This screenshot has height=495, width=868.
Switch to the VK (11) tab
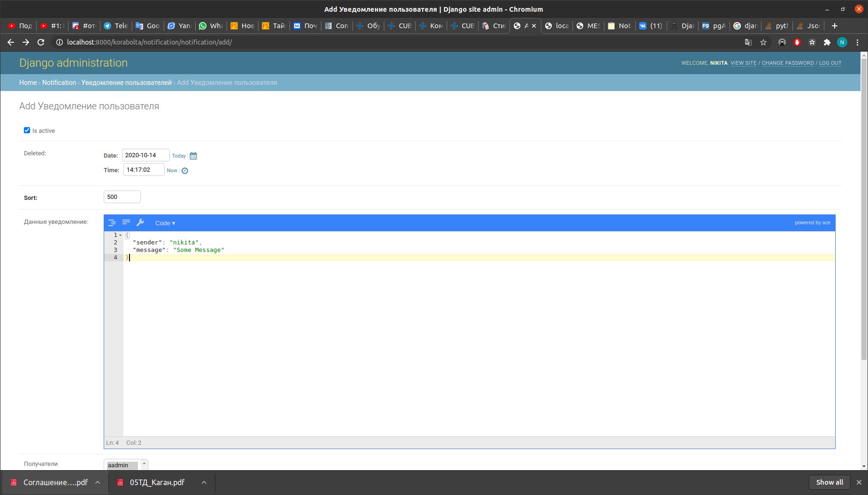pyautogui.click(x=651, y=26)
